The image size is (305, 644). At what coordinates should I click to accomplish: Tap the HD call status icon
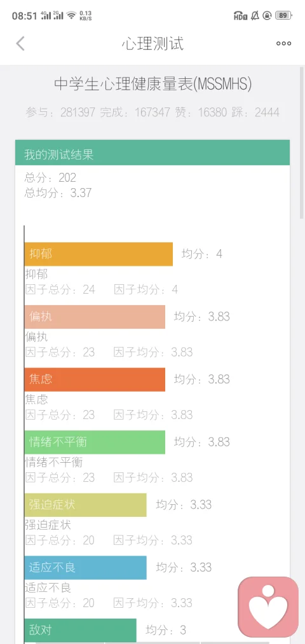[x=241, y=16]
